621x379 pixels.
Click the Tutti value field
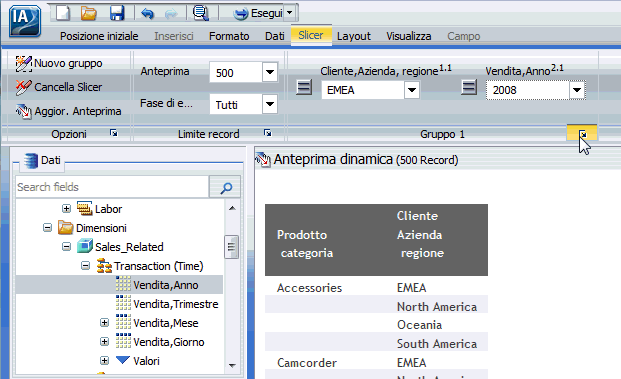click(236, 105)
